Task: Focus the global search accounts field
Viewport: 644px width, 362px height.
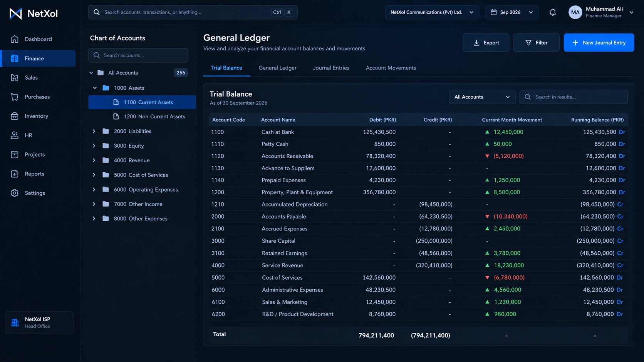Action: point(193,12)
